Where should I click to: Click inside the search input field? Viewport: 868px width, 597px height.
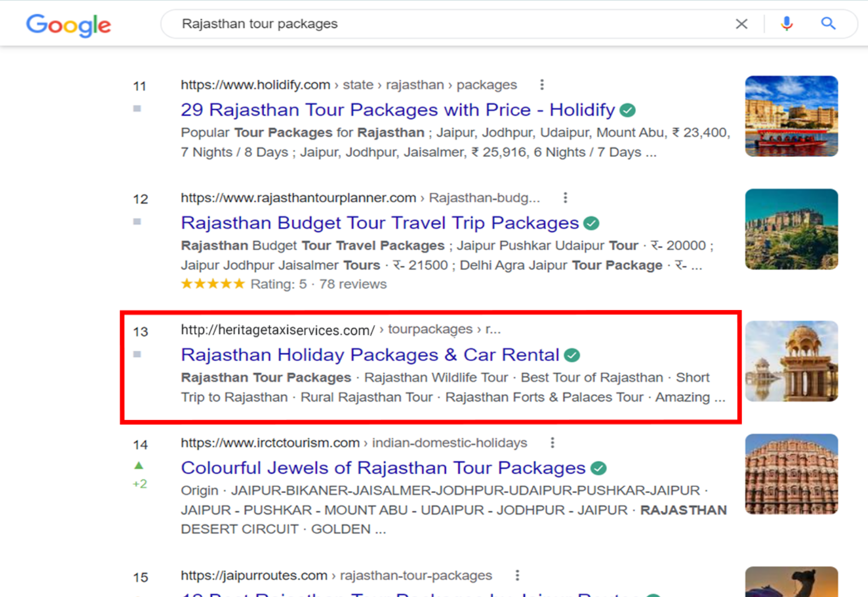point(380,23)
